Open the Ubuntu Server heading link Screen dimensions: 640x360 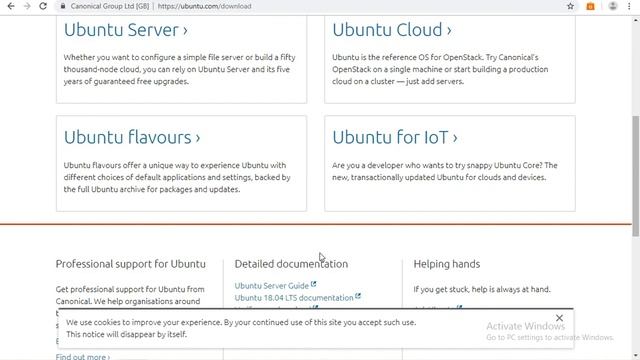125,30
